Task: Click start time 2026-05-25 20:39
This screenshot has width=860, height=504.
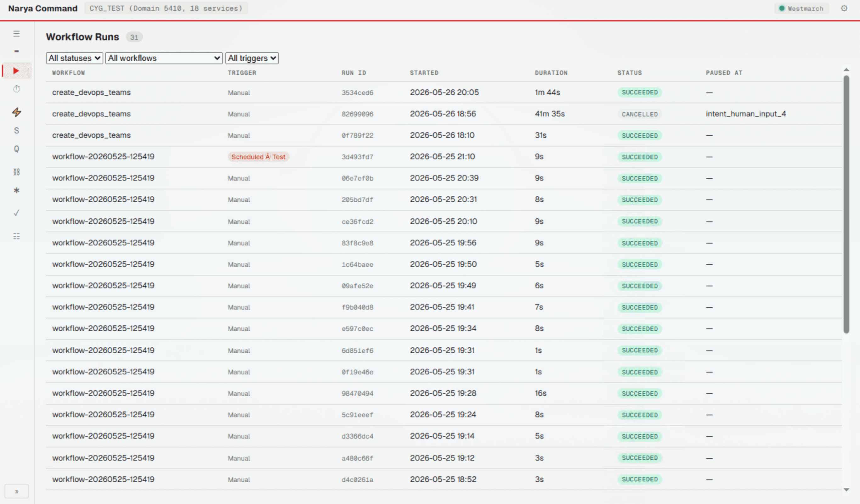Action: click(x=444, y=178)
